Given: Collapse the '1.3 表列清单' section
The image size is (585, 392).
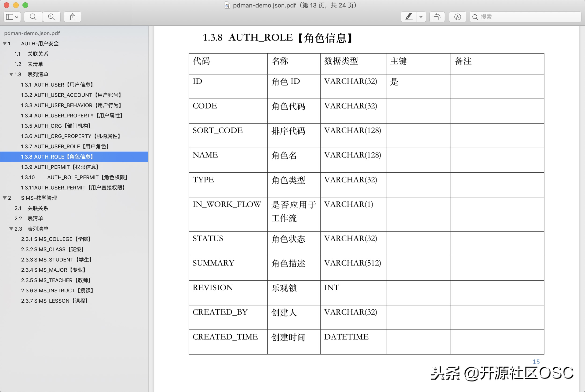Looking at the screenshot, I should click(x=11, y=74).
